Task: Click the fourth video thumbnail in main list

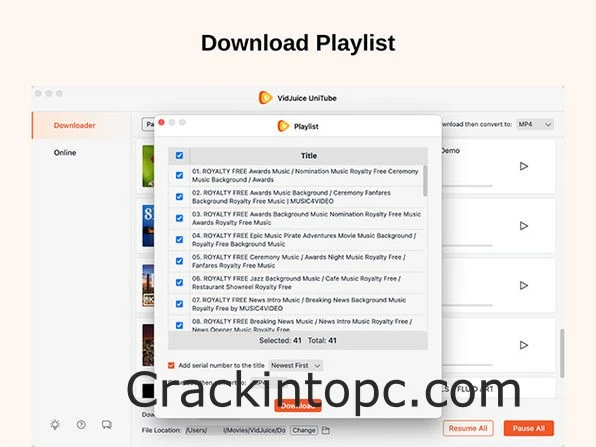Action: pos(148,345)
